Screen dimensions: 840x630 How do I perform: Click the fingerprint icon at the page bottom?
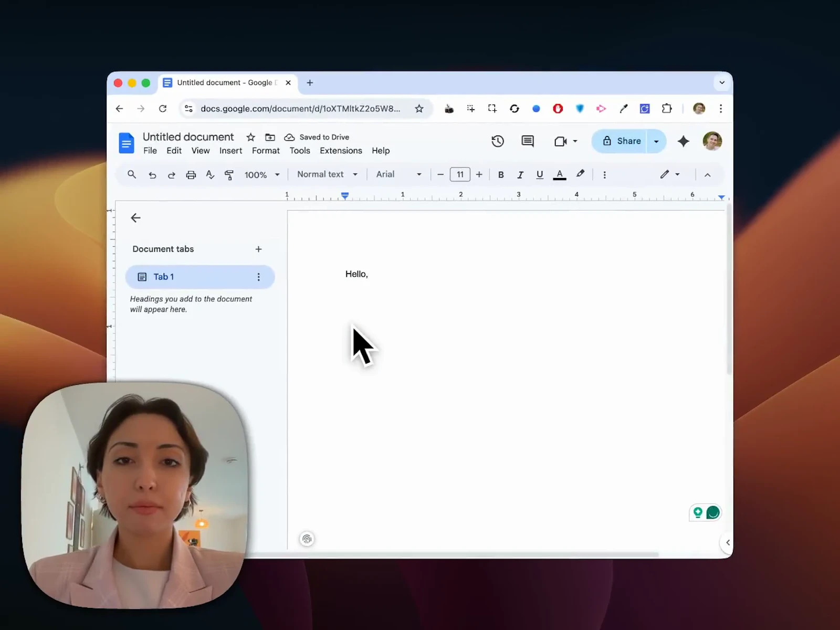307,539
